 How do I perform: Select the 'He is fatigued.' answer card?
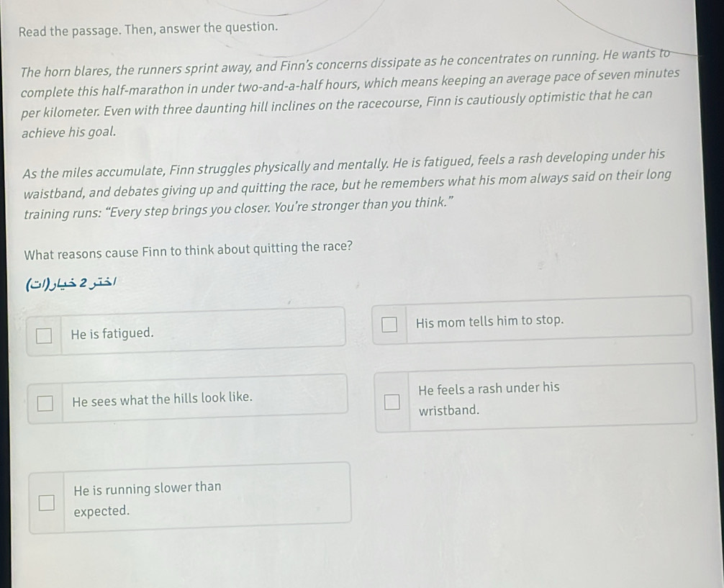click(186, 331)
